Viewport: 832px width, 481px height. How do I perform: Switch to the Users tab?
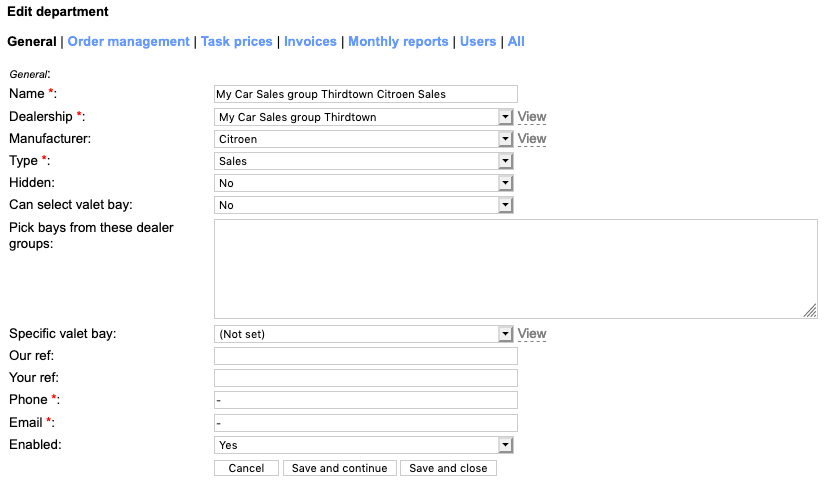[x=478, y=42]
